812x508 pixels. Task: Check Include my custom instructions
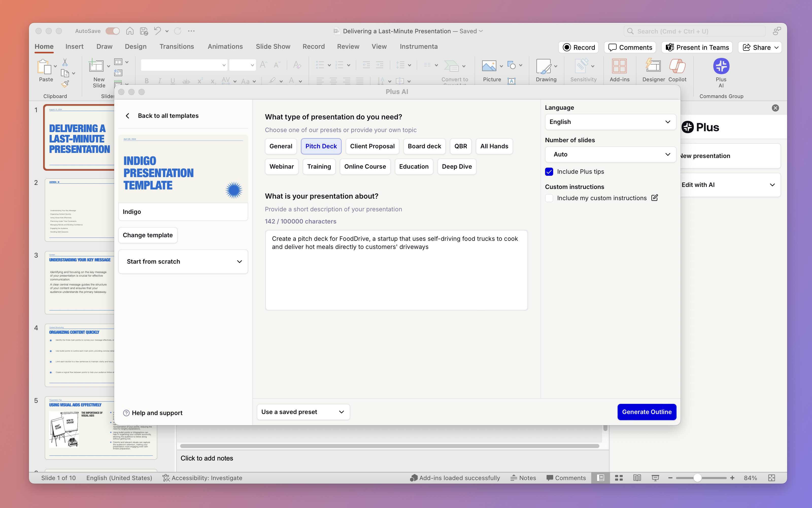pos(549,198)
